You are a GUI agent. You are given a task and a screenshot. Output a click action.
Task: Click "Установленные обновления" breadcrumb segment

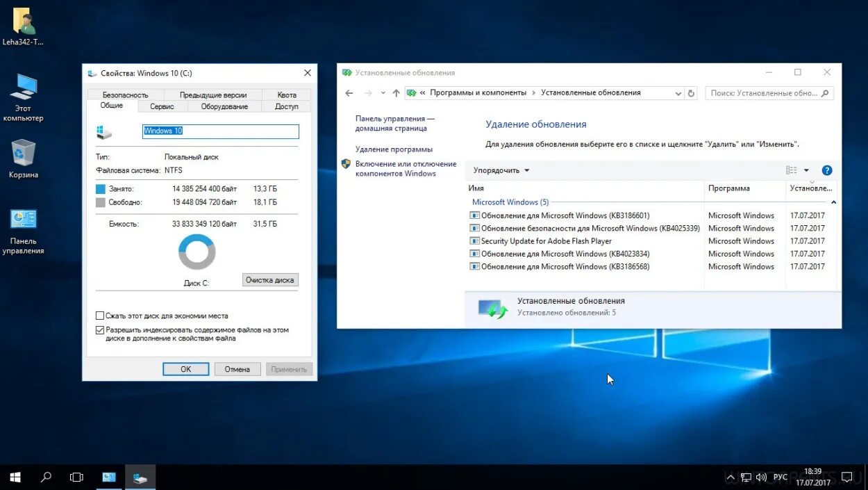coord(591,92)
